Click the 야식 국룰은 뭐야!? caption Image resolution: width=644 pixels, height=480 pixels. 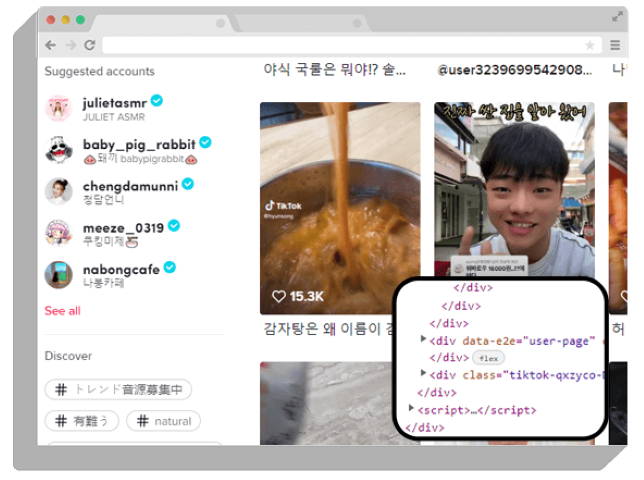[x=334, y=69]
